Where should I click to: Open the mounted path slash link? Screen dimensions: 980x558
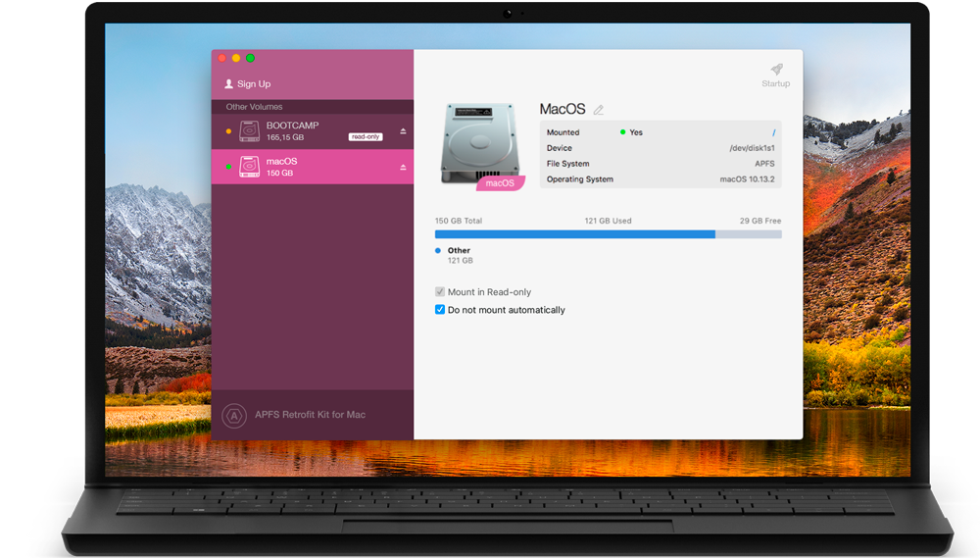point(773,132)
